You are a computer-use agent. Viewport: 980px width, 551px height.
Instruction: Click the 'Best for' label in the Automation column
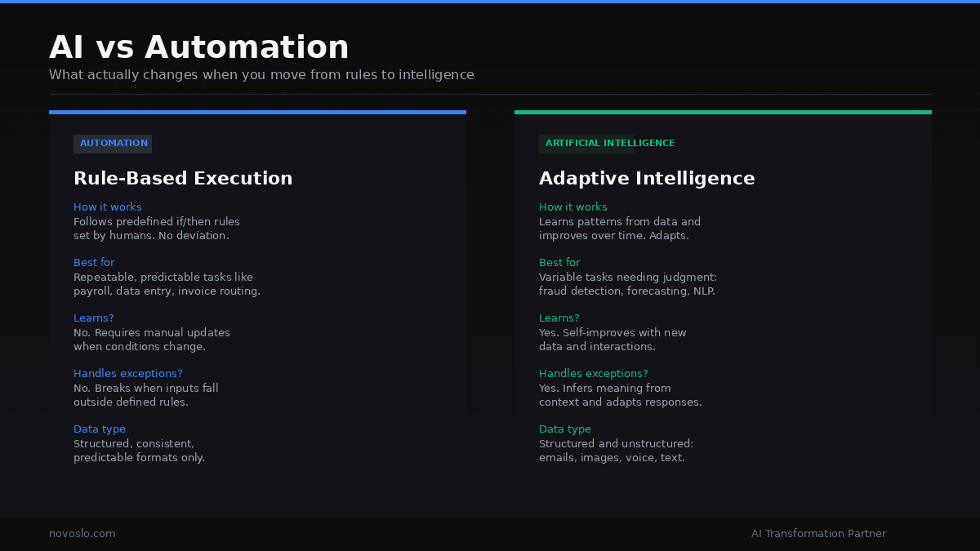[94, 262]
